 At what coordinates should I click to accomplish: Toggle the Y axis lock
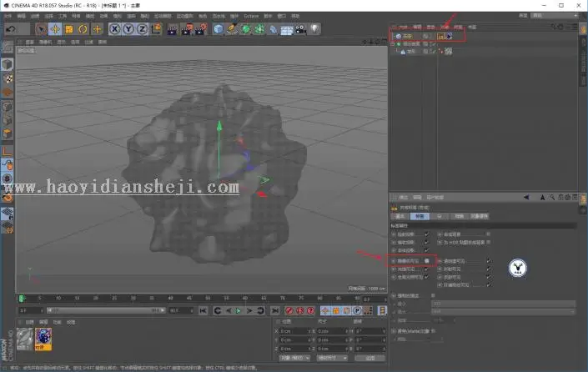click(x=128, y=29)
